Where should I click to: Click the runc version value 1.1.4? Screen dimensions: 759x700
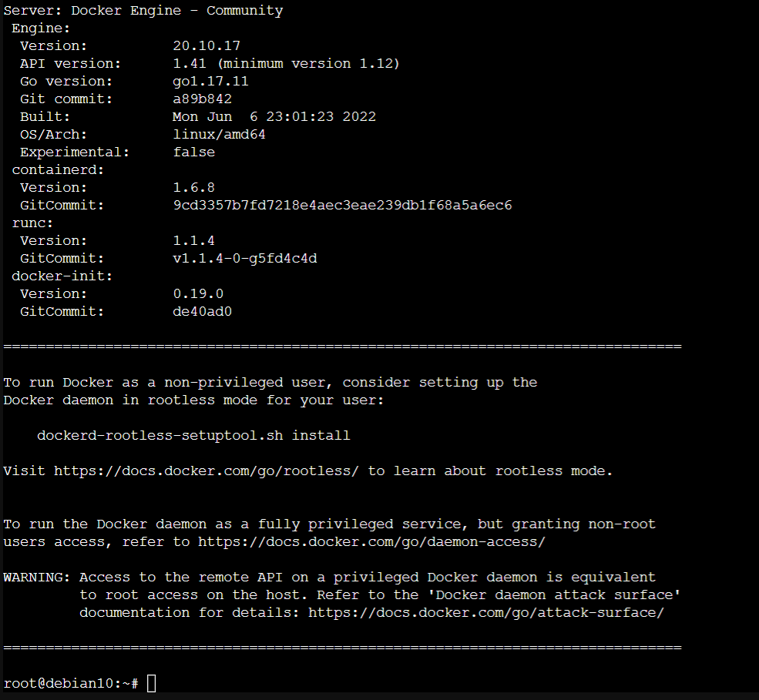pyautogui.click(x=193, y=240)
